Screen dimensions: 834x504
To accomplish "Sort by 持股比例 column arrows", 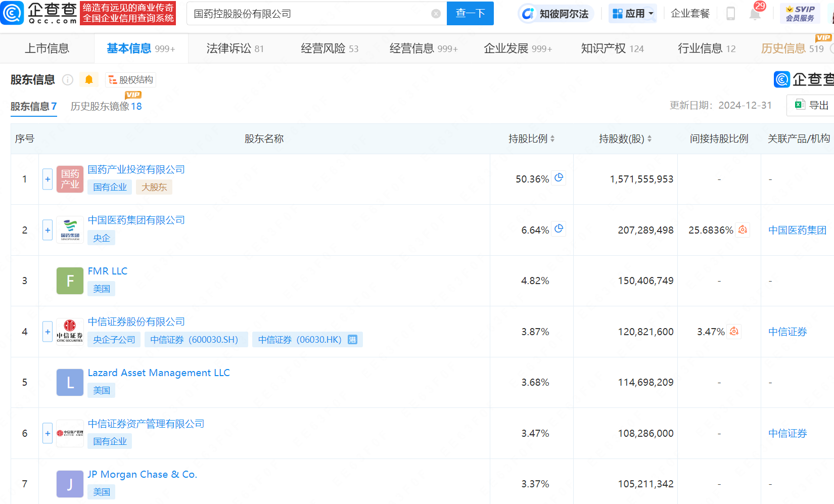I will (x=552, y=139).
